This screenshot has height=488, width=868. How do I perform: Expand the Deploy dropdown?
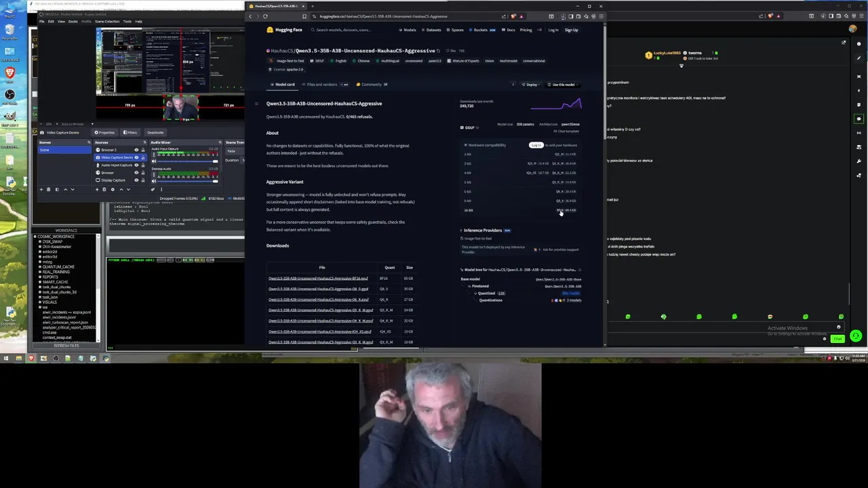coord(530,85)
